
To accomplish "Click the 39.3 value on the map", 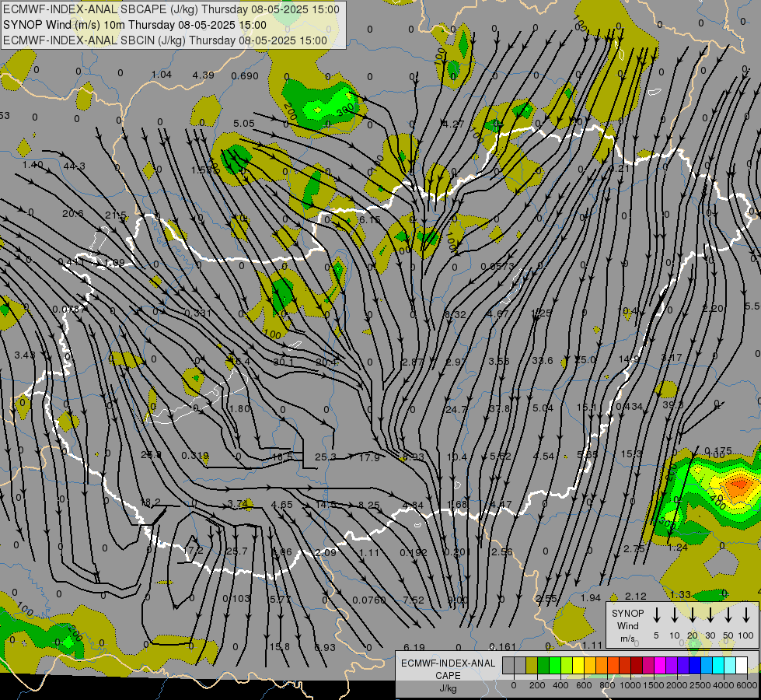I will pyautogui.click(x=672, y=404).
